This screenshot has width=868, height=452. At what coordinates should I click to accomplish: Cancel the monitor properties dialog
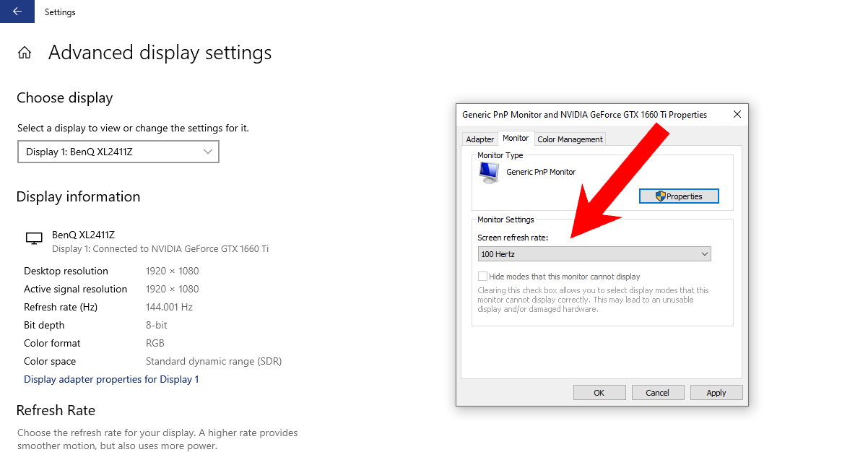pos(657,393)
